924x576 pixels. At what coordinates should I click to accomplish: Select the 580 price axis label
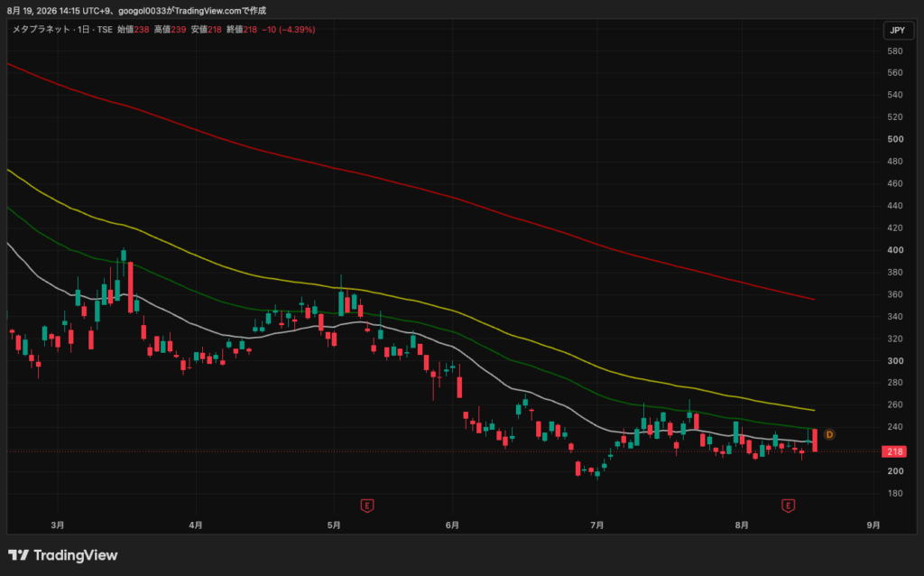pyautogui.click(x=894, y=51)
